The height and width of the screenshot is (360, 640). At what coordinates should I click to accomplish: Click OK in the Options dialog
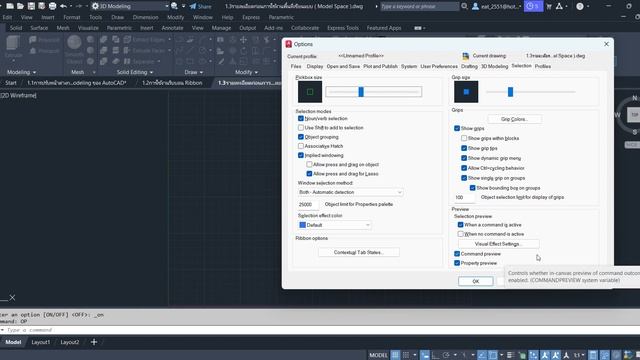point(476,281)
